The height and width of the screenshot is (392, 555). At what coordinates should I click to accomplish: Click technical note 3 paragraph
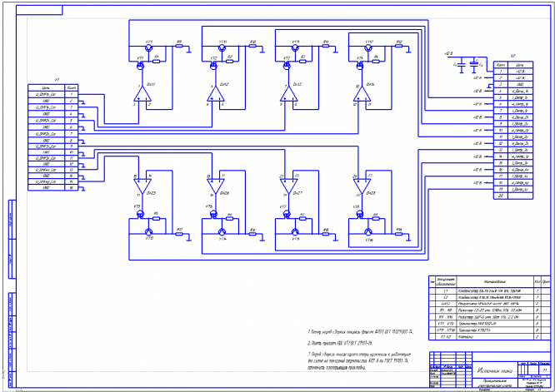pos(359,361)
